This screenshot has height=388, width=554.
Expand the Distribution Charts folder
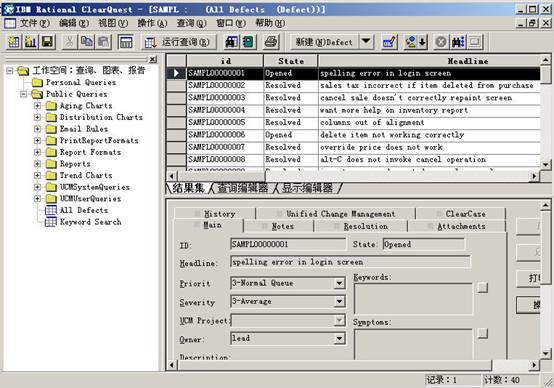click(x=37, y=117)
